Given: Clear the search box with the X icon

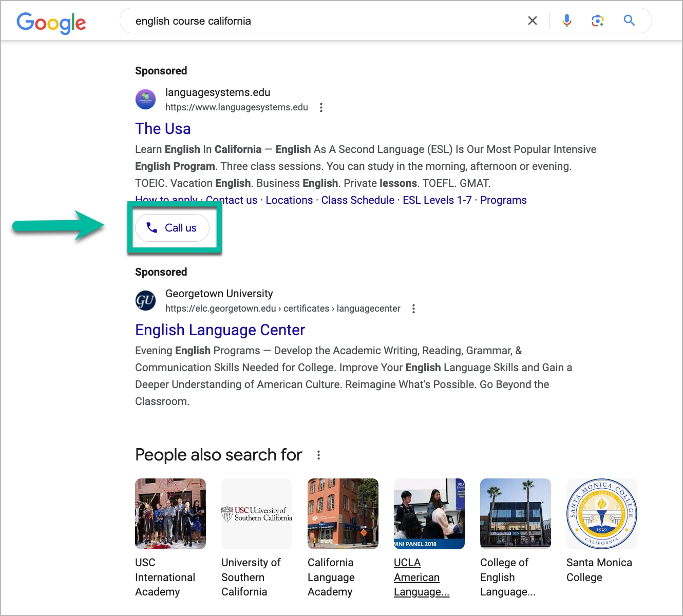Looking at the screenshot, I should point(532,21).
